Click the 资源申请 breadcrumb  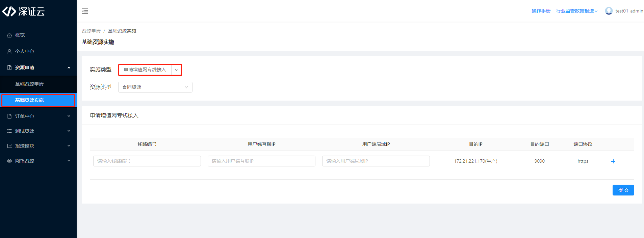coord(91,31)
